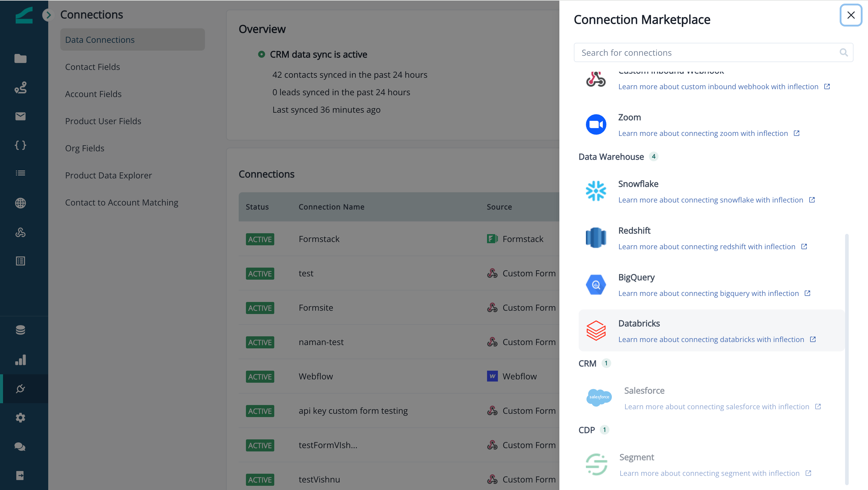This screenshot has width=868, height=490.
Task: Click the Marketplace panel vertical scrollbar
Action: click(x=847, y=359)
